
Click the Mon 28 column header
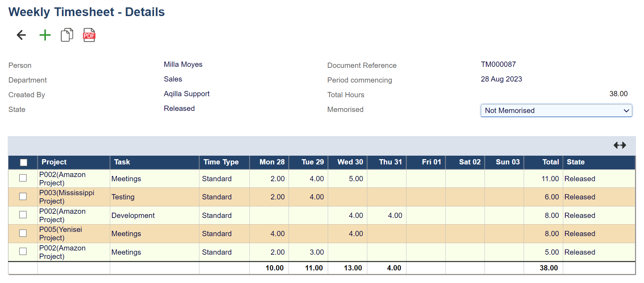272,162
